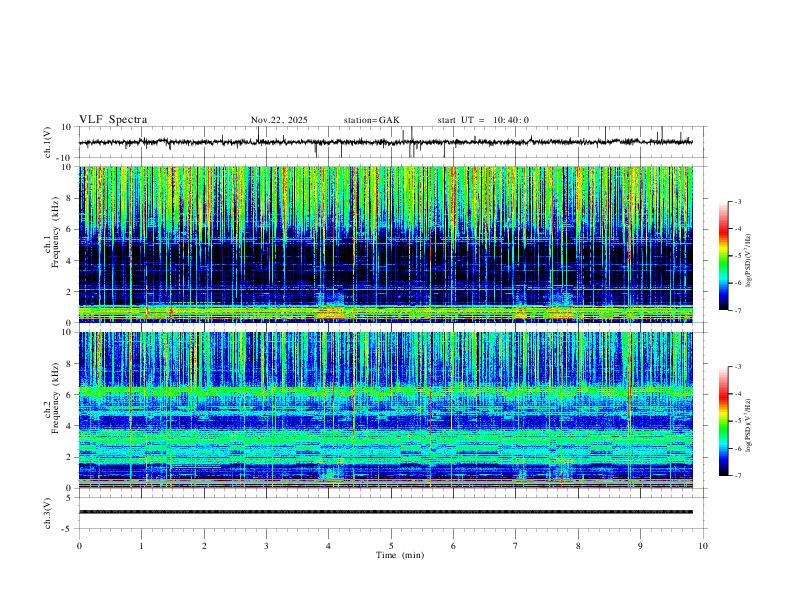The width and height of the screenshot is (792, 612).
Task: Click time axis tick label '10'
Action: 703,546
